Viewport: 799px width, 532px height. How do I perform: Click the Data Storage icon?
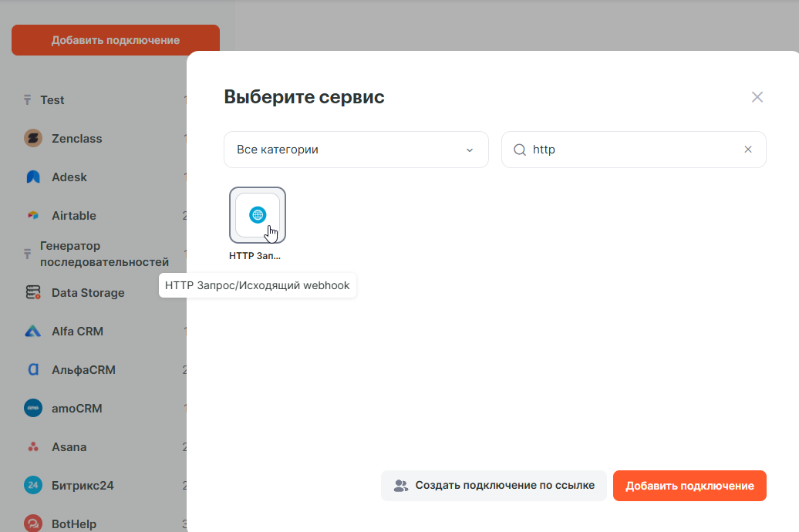click(x=33, y=293)
